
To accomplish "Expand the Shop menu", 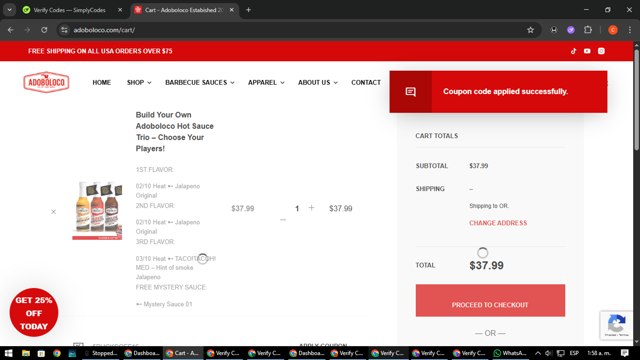I will click(139, 82).
